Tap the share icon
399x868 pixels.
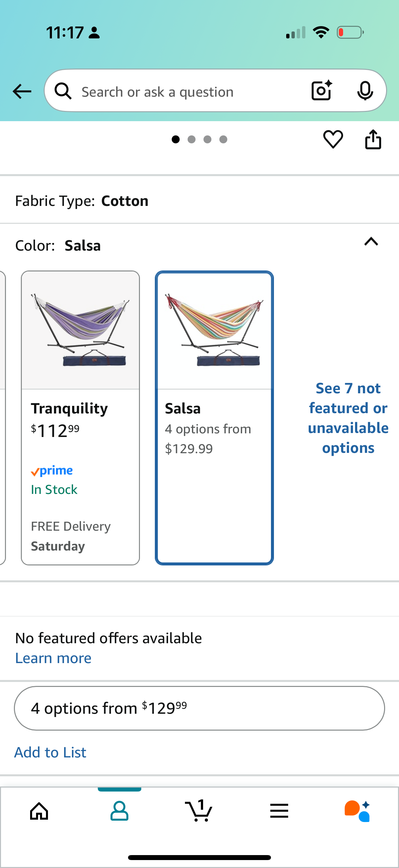(373, 139)
